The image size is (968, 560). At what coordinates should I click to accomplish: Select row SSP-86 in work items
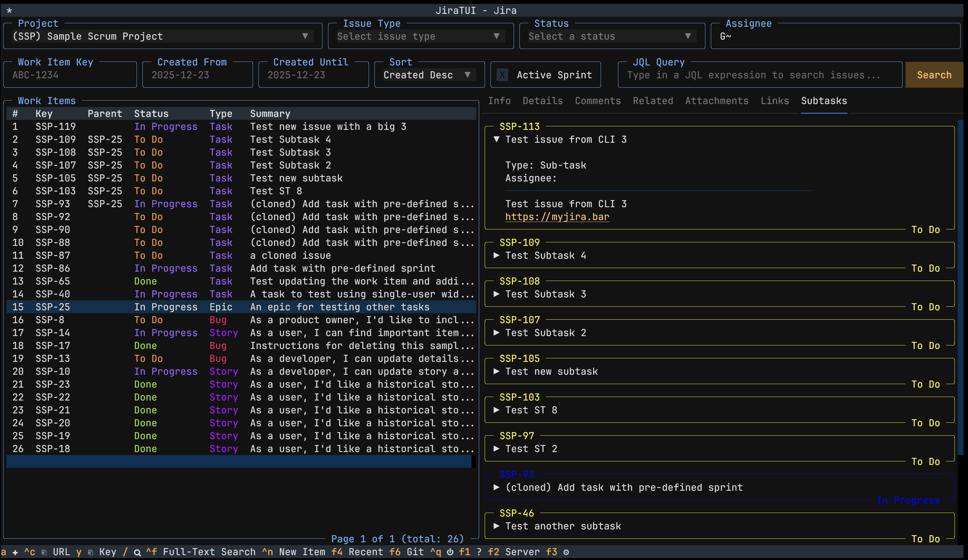241,268
